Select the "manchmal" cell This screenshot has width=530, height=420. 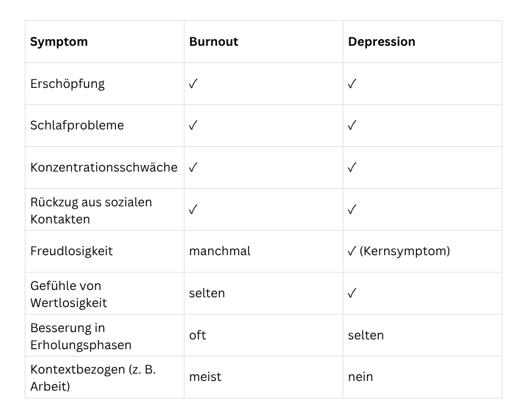tap(220, 252)
